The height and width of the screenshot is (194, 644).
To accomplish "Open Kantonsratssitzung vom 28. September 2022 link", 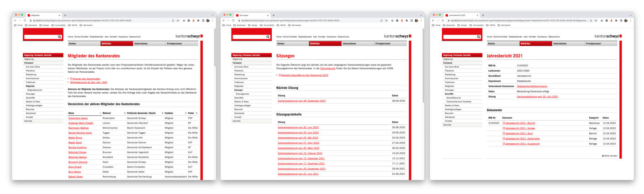I will [301, 101].
